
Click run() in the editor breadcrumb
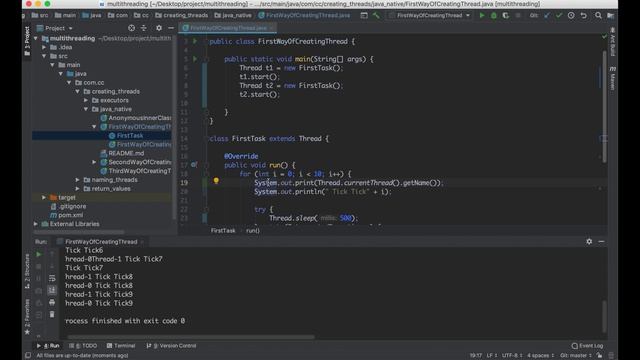coord(253,231)
